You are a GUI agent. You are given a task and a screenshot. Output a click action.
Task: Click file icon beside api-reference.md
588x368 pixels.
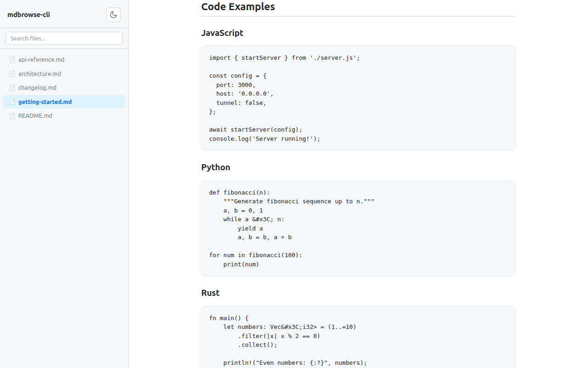click(12, 59)
